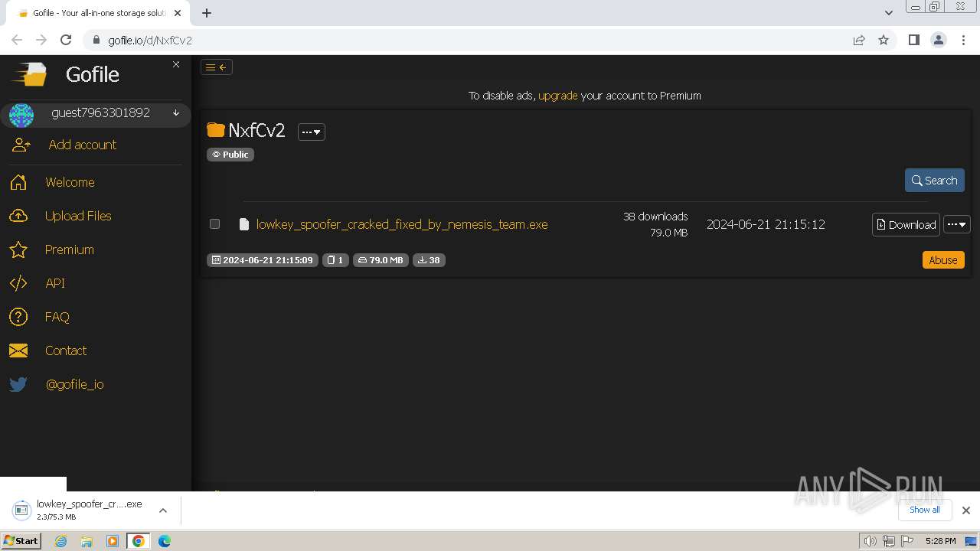Click the 38 downloads count badge
The width and height of the screenshot is (980, 551).
click(x=429, y=260)
